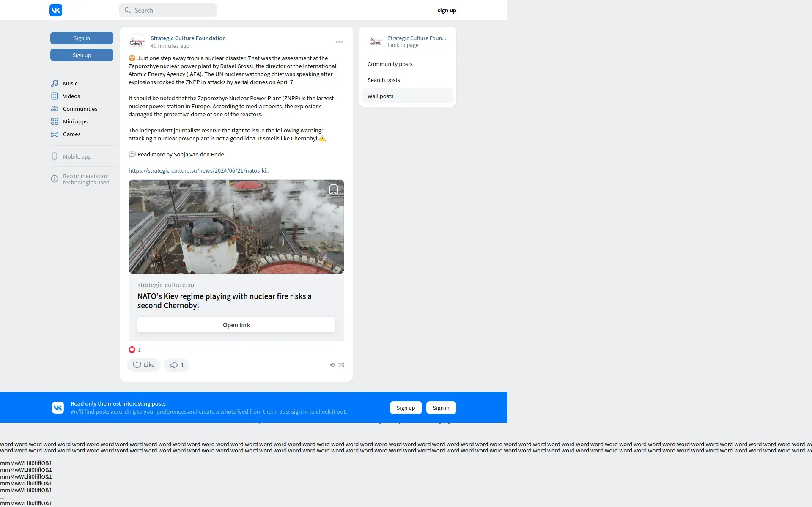Screen dimensions: 812x507
Task: Toggle the Like heart button
Action: 143,365
